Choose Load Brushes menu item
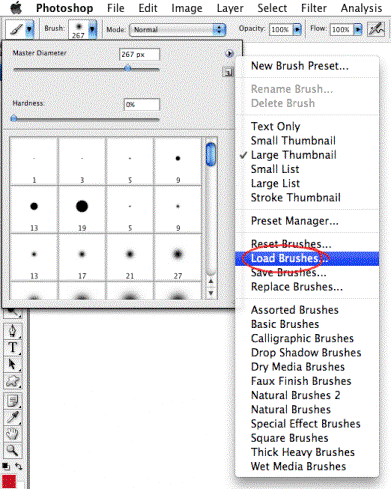Screen dimensions: 392x490 coord(307,259)
